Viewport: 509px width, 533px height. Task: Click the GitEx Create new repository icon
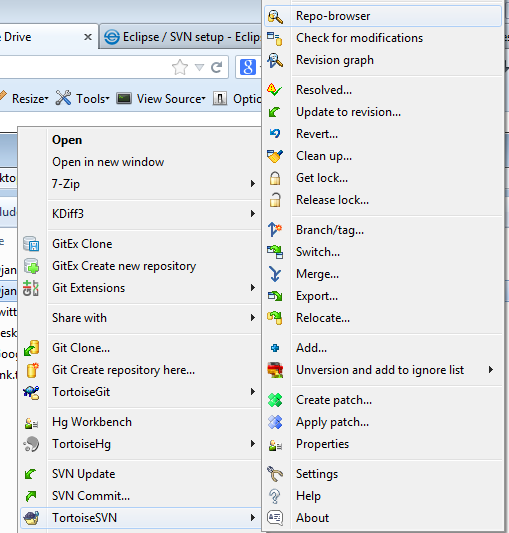31,266
